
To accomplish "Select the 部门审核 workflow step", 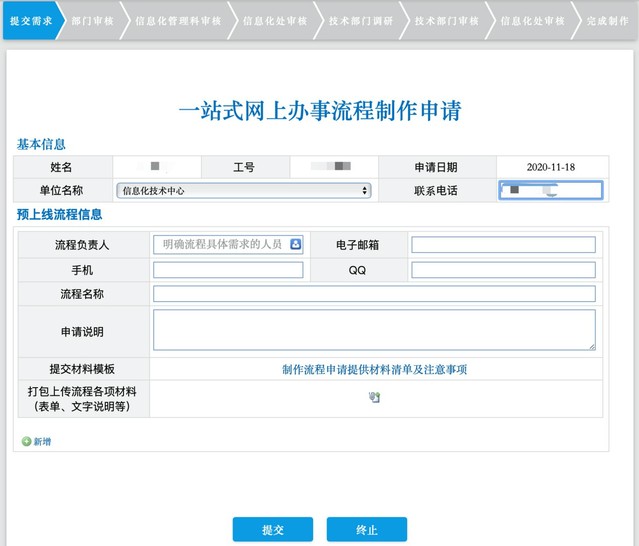I will click(92, 20).
